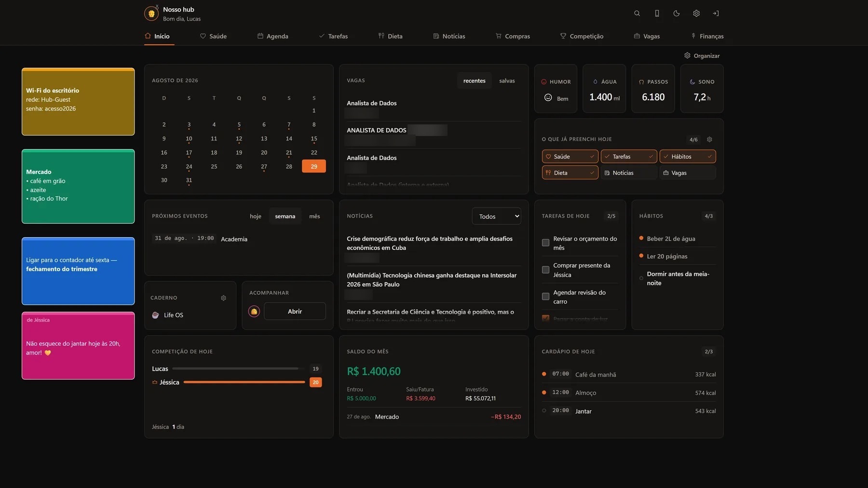Click the Almoço 574 kcal row
The height and width of the screenshot is (488, 868).
coord(629,393)
